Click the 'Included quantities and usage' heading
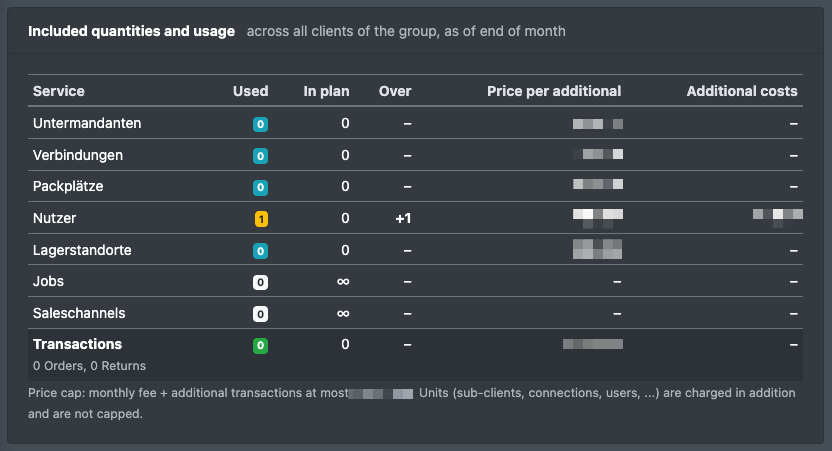This screenshot has width=832, height=451. (x=132, y=31)
